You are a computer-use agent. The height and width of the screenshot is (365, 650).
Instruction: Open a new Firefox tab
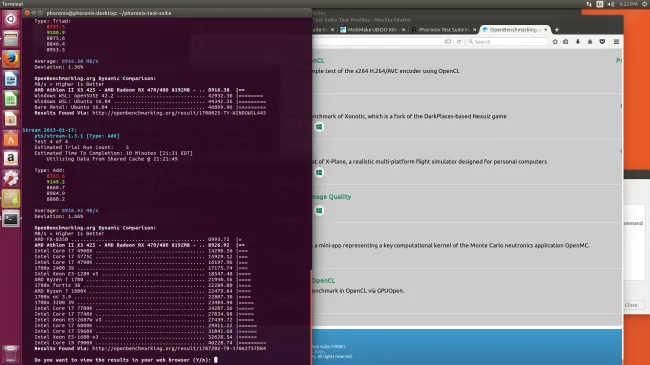pos(557,30)
